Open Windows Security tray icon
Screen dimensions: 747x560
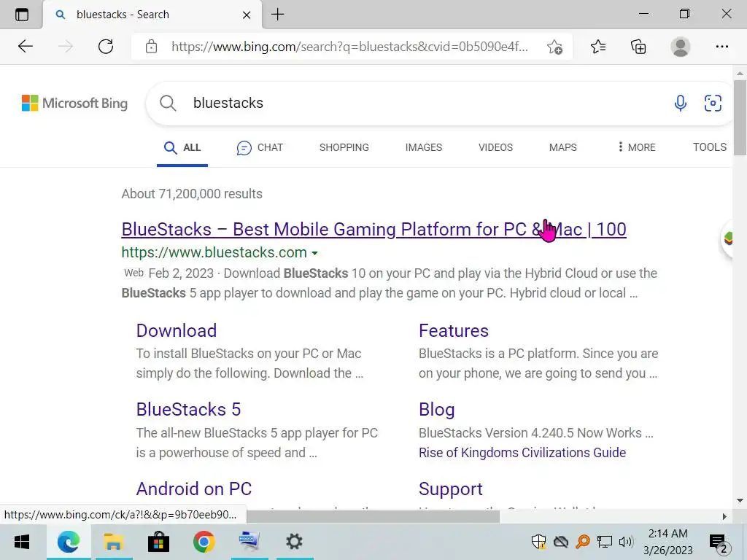[x=539, y=542]
